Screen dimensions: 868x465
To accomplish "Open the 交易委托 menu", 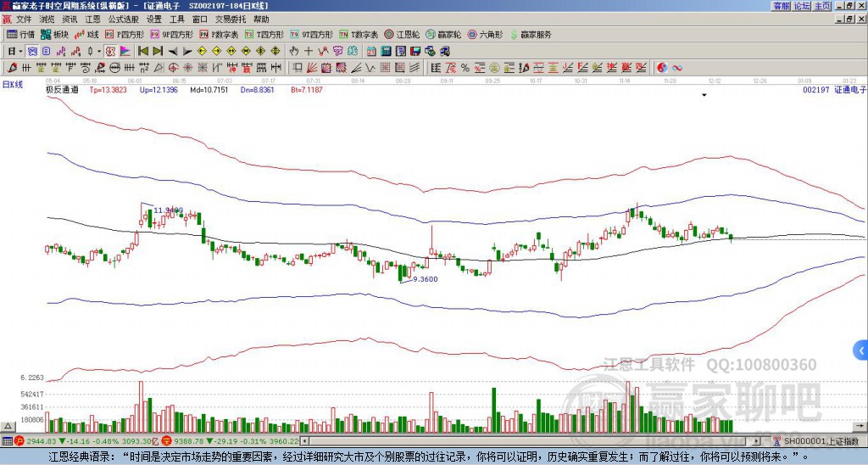I will pyautogui.click(x=231, y=20).
